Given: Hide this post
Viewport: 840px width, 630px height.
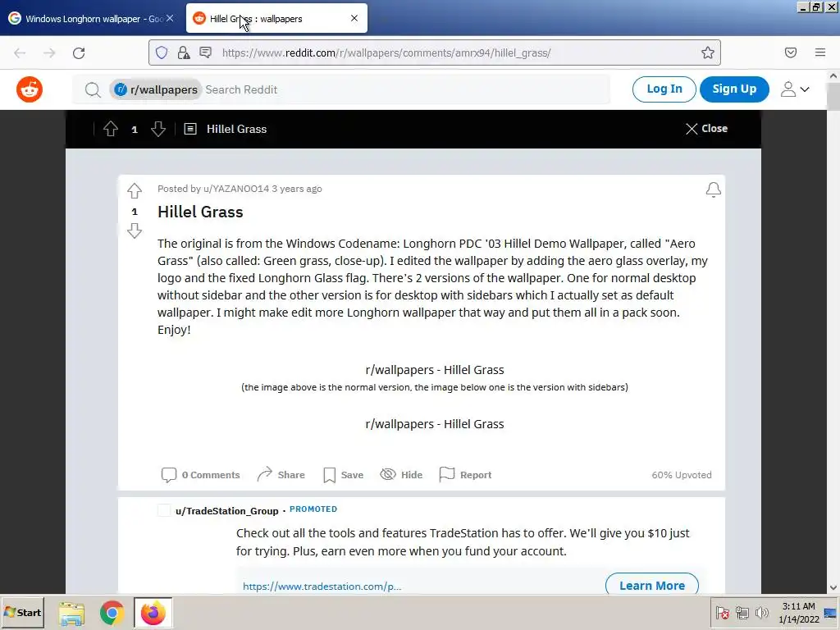Looking at the screenshot, I should 401,475.
